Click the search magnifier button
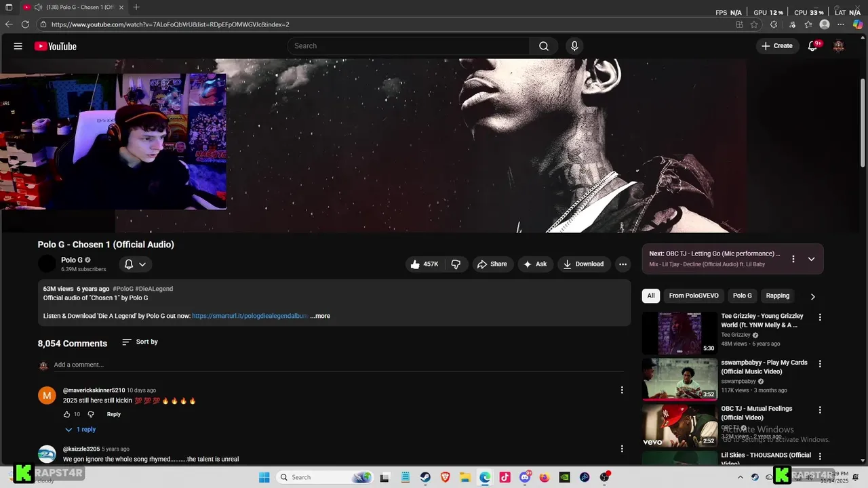 (544, 46)
